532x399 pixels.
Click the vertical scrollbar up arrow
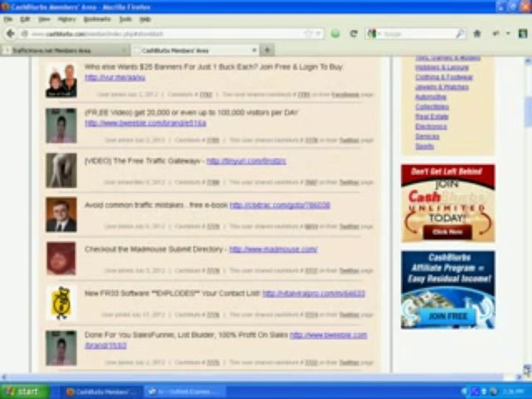tap(528, 61)
